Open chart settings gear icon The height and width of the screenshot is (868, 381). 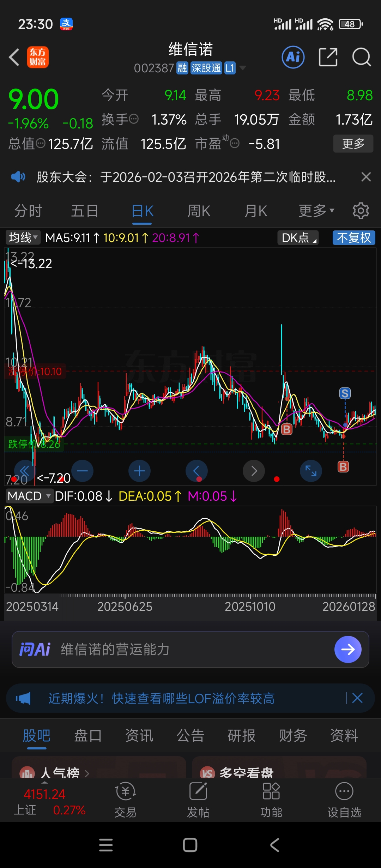click(361, 211)
